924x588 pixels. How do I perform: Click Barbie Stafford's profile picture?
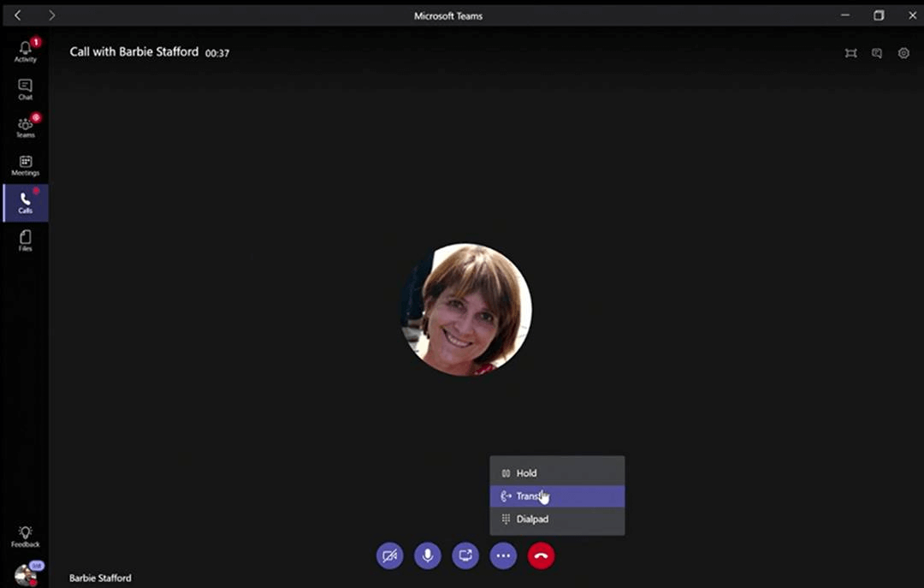pos(466,310)
